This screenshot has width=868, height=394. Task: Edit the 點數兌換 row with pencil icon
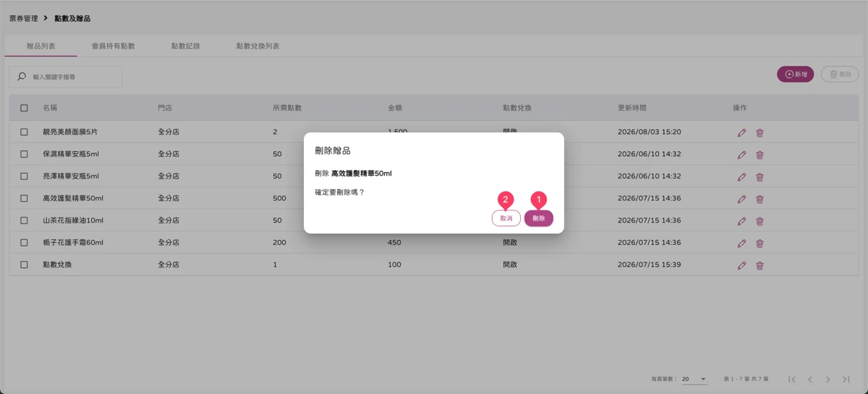point(741,265)
